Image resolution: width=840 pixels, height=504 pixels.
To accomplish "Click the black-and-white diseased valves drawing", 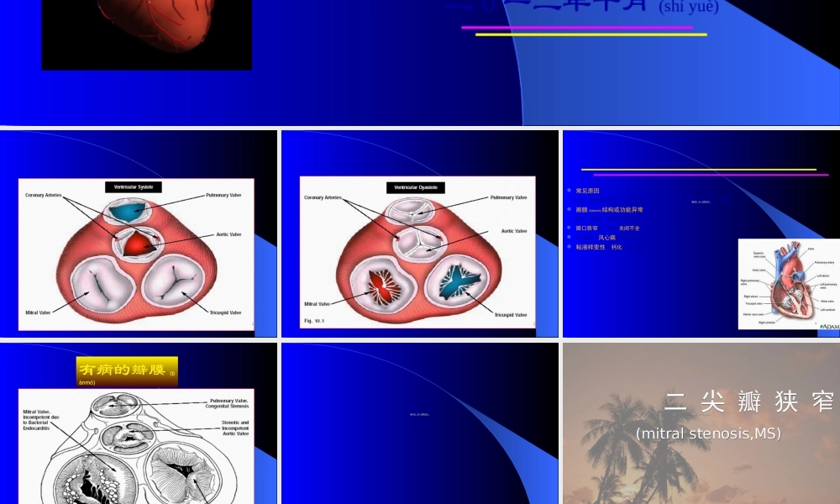I will [x=136, y=449].
